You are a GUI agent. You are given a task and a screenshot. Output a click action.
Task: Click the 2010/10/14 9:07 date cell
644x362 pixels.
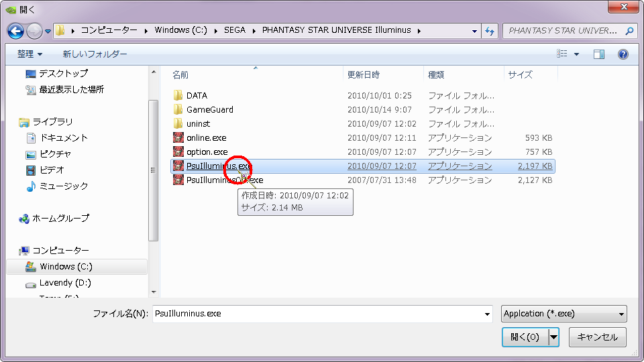tap(380, 109)
